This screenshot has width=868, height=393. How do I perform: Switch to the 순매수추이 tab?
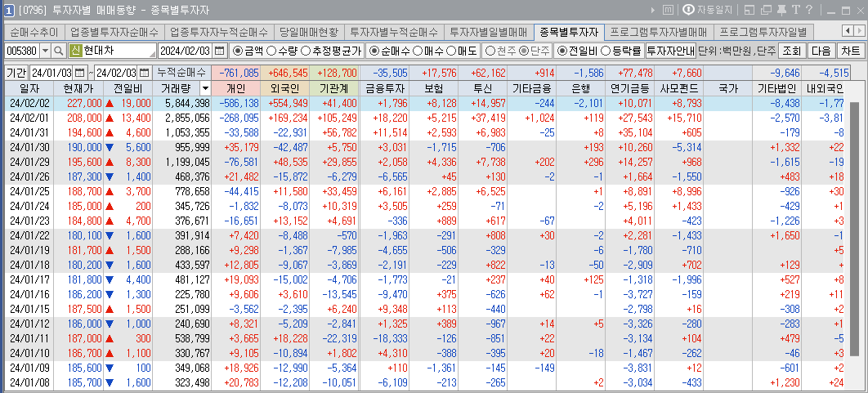[34, 32]
